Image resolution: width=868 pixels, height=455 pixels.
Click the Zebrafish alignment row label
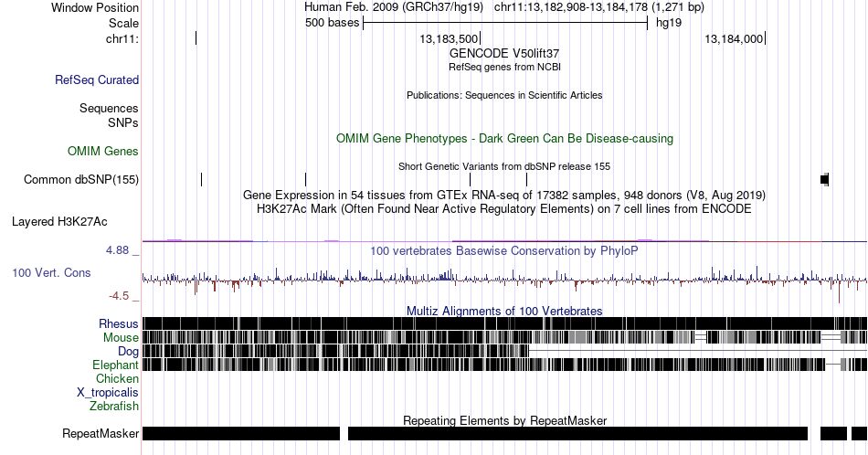[114, 407]
